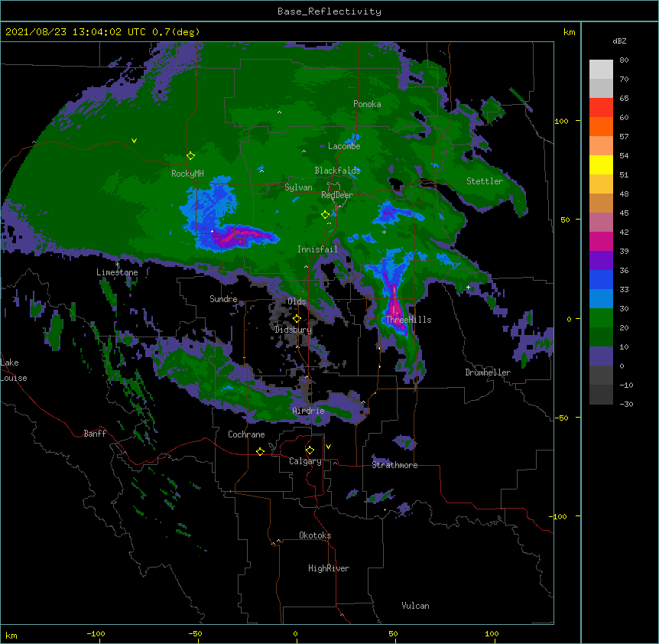Click the slate 0-10 dBZ legend swatch

point(601,356)
